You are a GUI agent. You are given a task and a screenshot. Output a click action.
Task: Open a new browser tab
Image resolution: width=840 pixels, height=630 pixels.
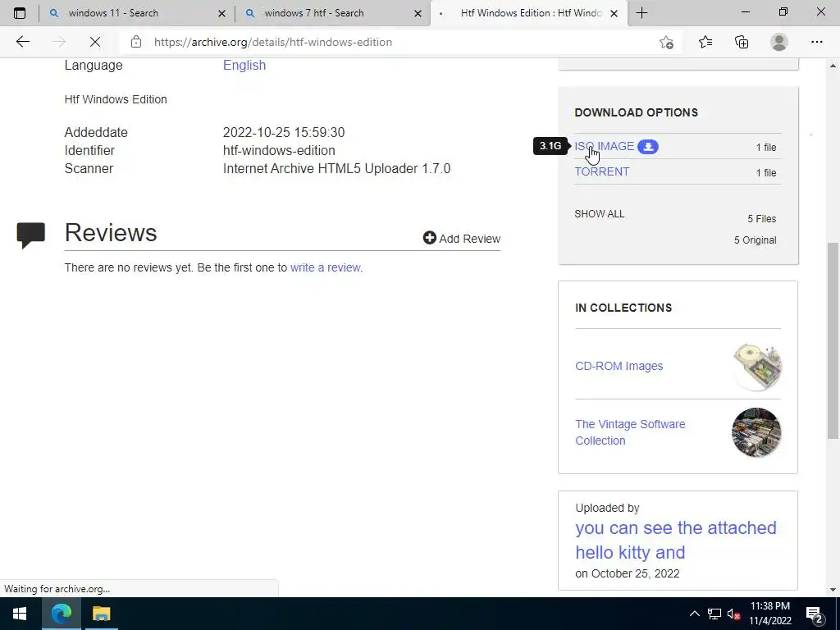tap(641, 13)
